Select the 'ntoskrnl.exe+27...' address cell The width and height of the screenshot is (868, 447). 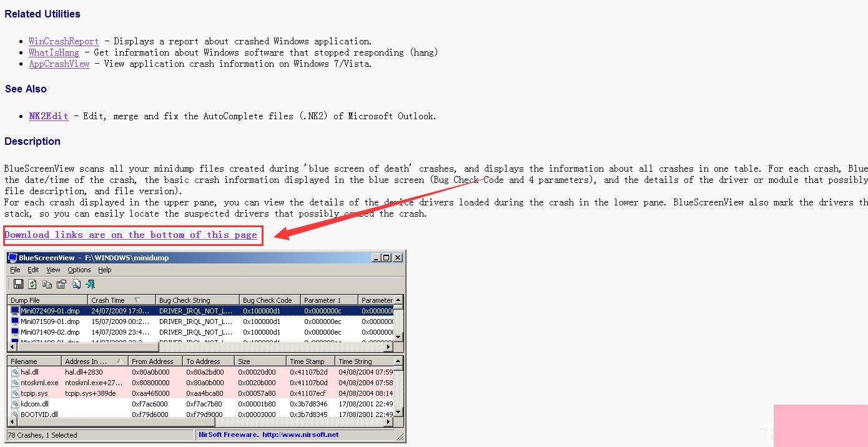95,382
